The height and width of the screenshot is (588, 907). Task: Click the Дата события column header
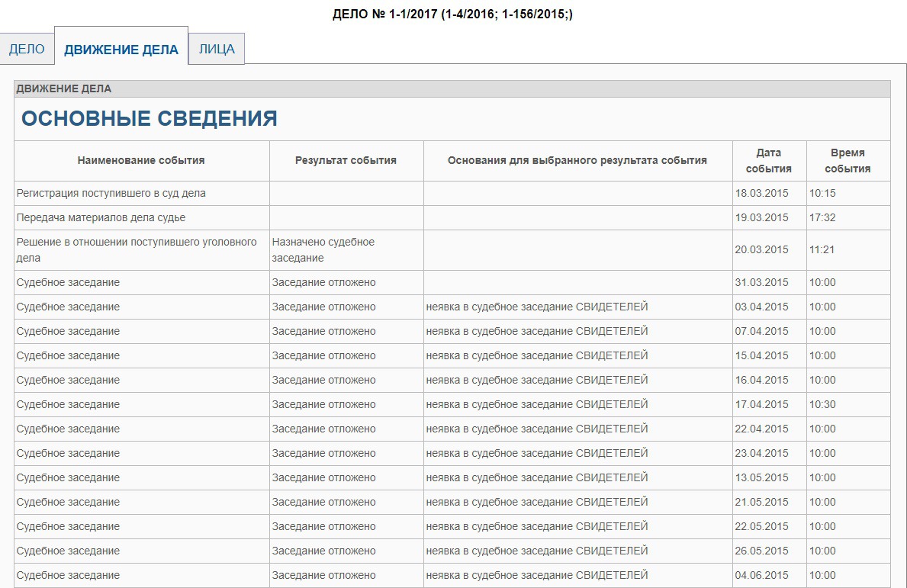[768, 161]
